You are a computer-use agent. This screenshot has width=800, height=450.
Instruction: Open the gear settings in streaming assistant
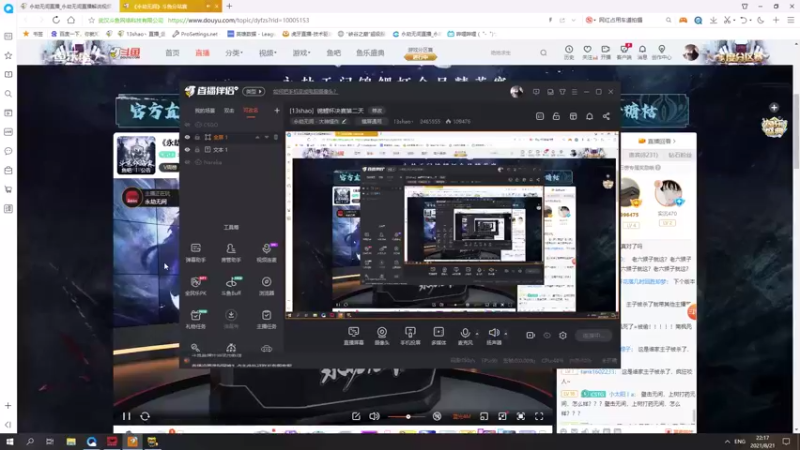coord(563,335)
